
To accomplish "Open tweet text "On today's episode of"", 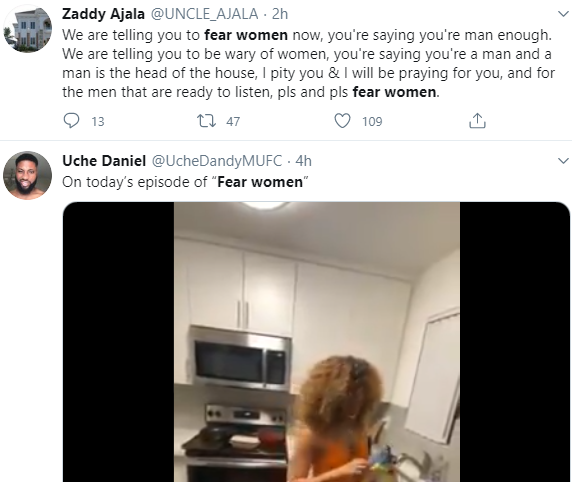I will pyautogui.click(x=135, y=182).
